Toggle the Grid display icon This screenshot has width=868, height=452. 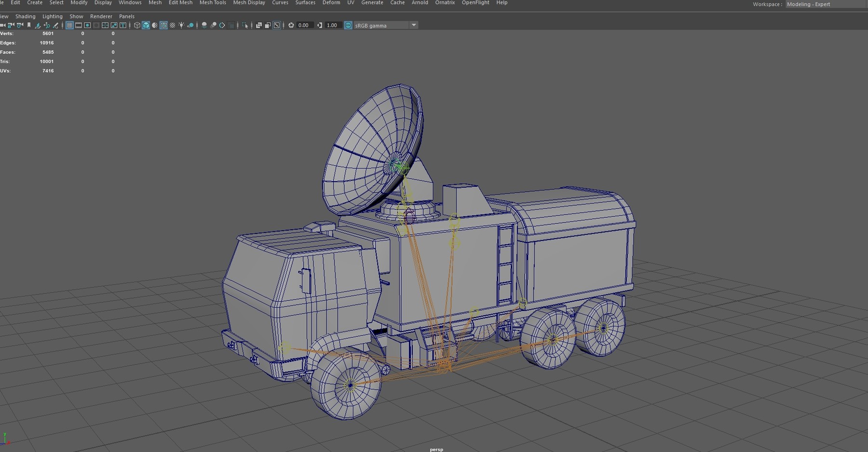point(69,25)
